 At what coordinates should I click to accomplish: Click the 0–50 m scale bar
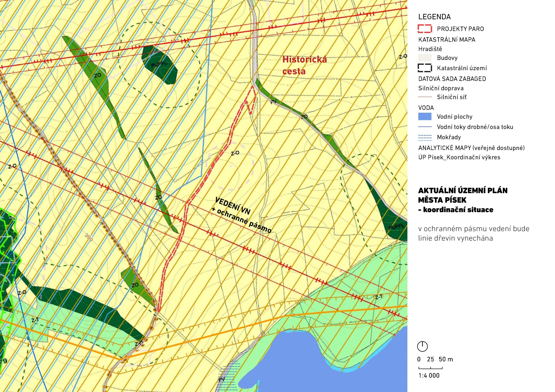tap(430, 368)
